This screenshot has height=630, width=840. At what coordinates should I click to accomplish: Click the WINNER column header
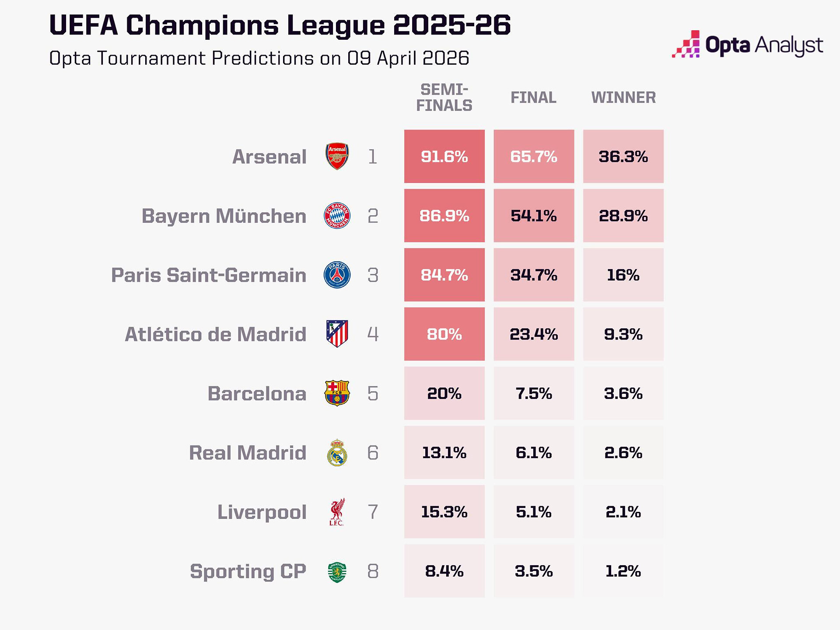(x=623, y=98)
